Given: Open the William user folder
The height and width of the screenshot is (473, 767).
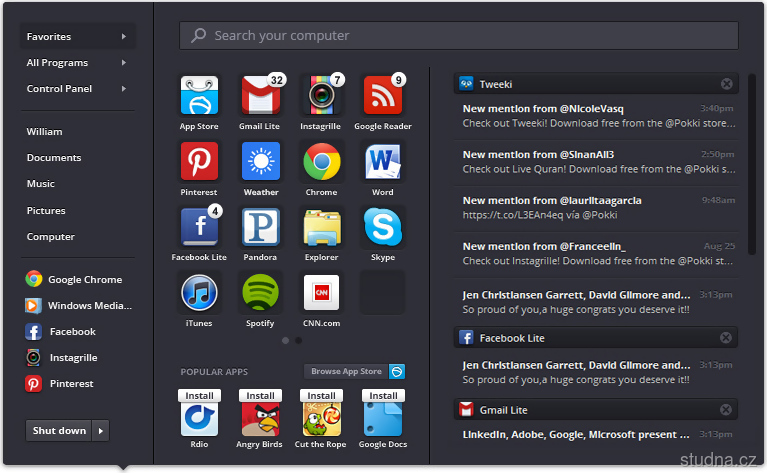Looking at the screenshot, I should pos(45,132).
